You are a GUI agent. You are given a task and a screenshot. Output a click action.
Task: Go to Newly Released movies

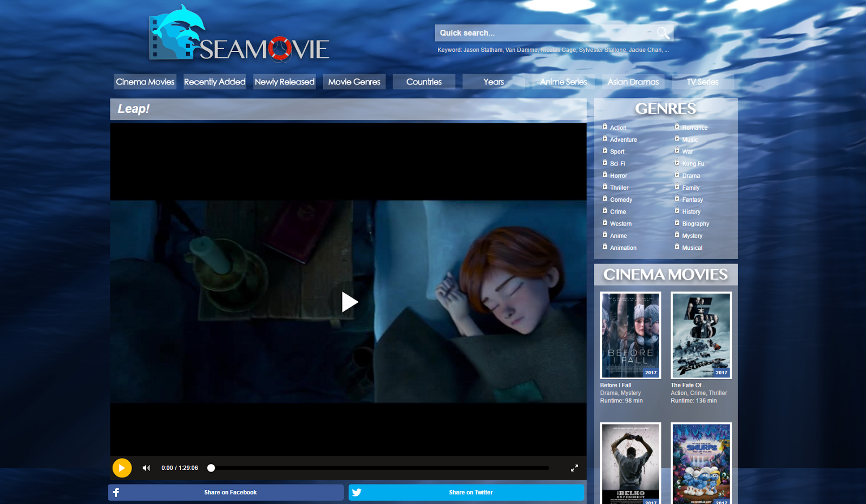tap(285, 82)
